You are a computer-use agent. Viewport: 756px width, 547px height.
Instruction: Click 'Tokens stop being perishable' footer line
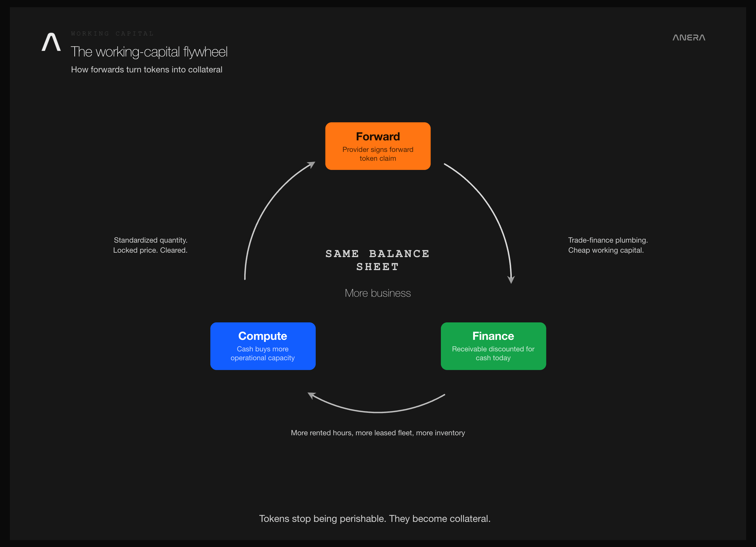coord(375,519)
